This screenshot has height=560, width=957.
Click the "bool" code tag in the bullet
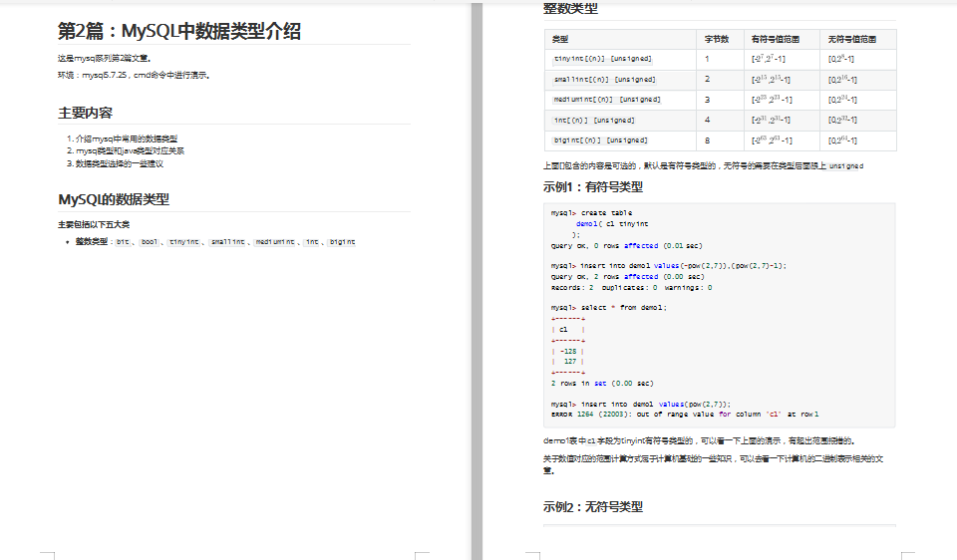pos(149,242)
